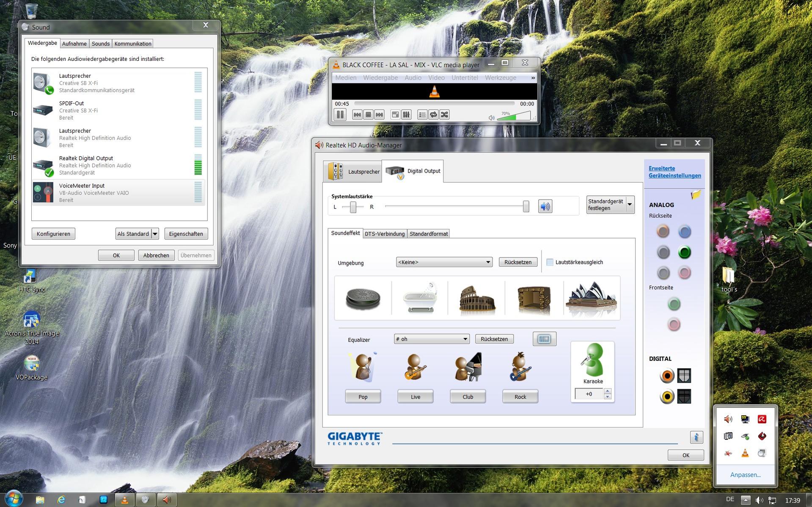Click the active green rear analog jack

coord(684,252)
